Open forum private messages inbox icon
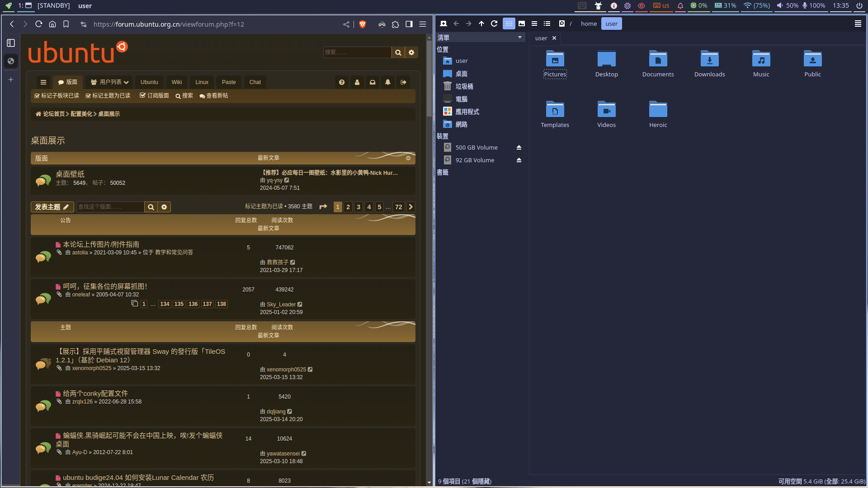Image resolution: width=868 pixels, height=488 pixels. coord(373,82)
